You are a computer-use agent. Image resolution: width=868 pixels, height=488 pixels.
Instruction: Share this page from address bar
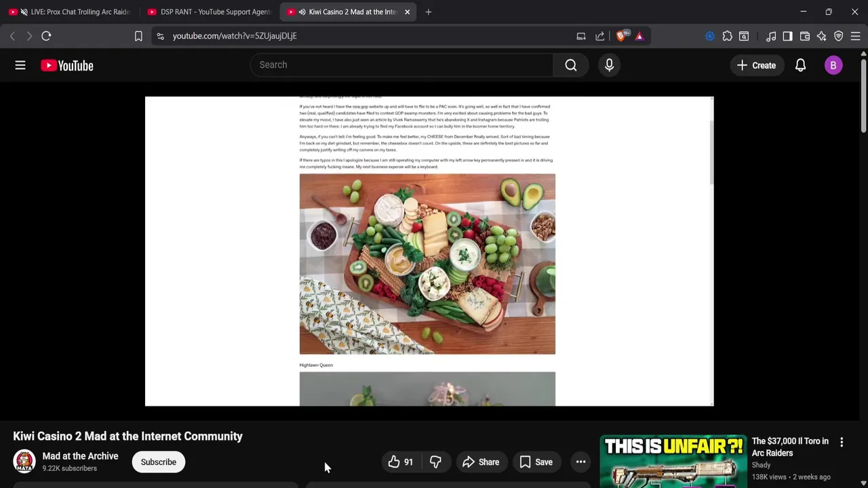[599, 36]
